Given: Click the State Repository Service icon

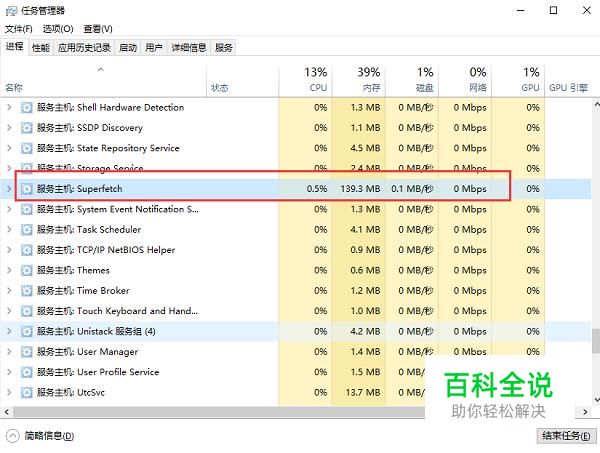Looking at the screenshot, I should click(26, 148).
